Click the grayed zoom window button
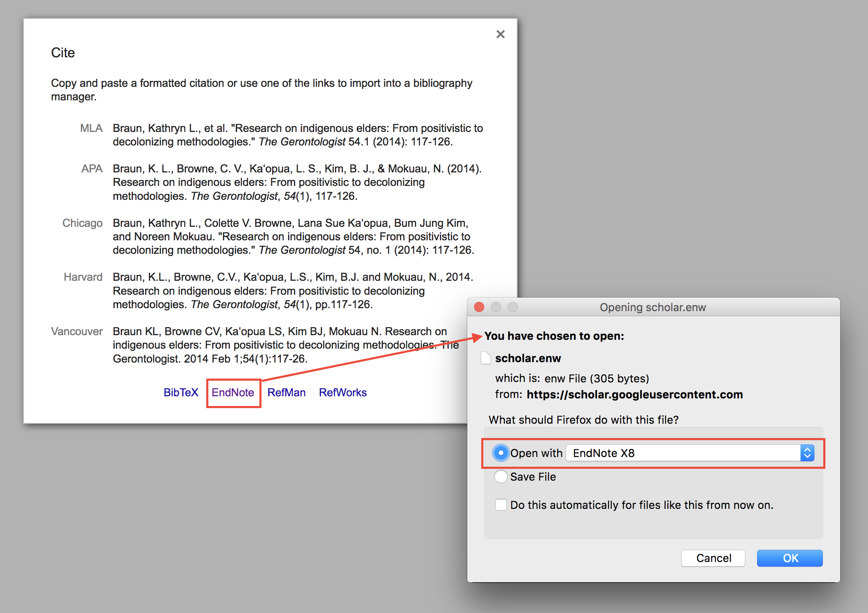 tap(513, 307)
